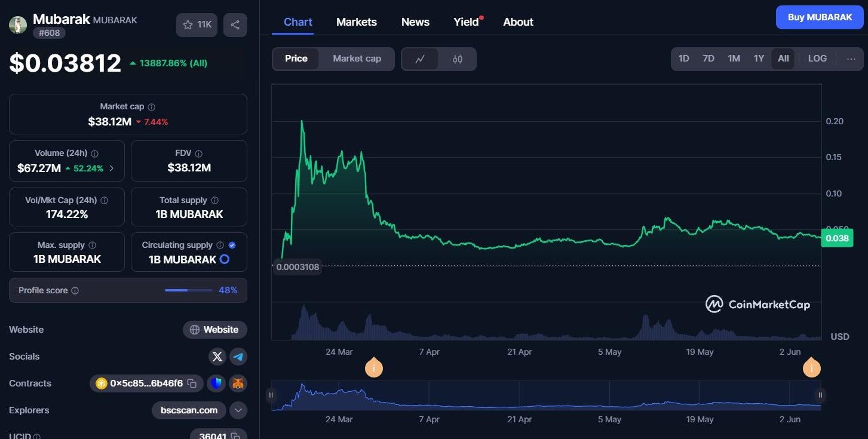
Task: Add token to MetaMask fox icon
Action: pos(238,383)
